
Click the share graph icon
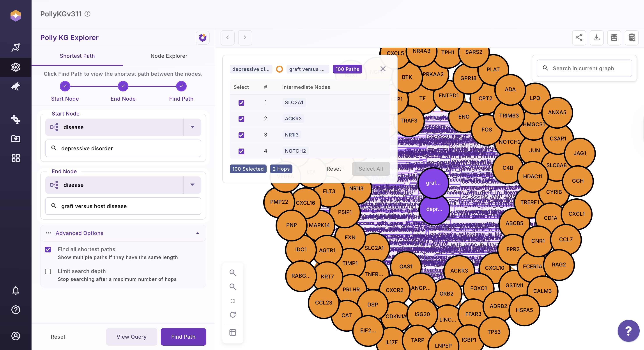pos(579,38)
